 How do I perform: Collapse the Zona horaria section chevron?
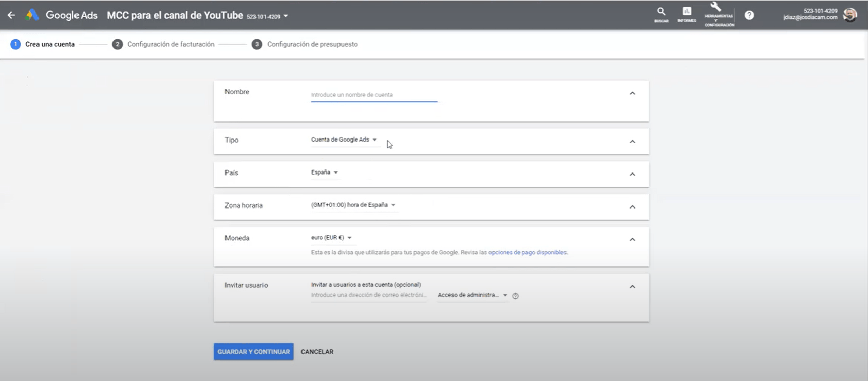632,207
